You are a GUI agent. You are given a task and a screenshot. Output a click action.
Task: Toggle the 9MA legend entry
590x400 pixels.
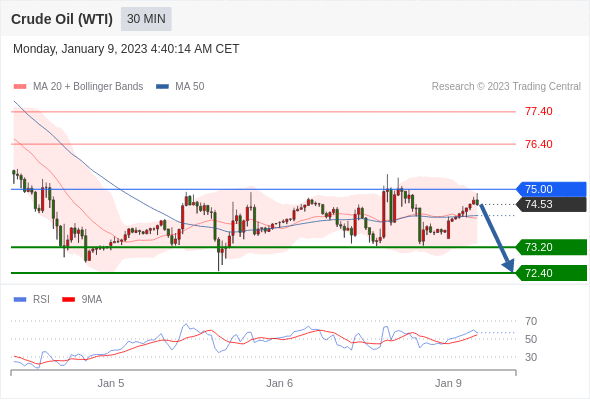pos(82,300)
